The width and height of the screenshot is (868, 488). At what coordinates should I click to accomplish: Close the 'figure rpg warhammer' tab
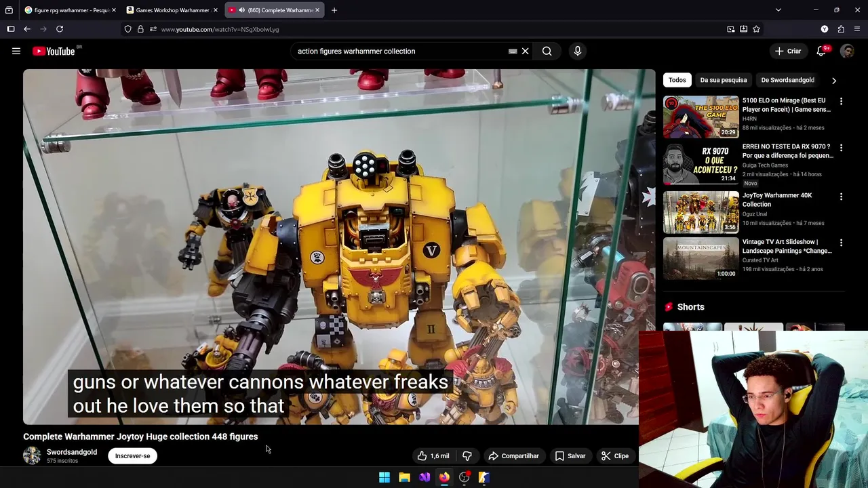coord(113,10)
